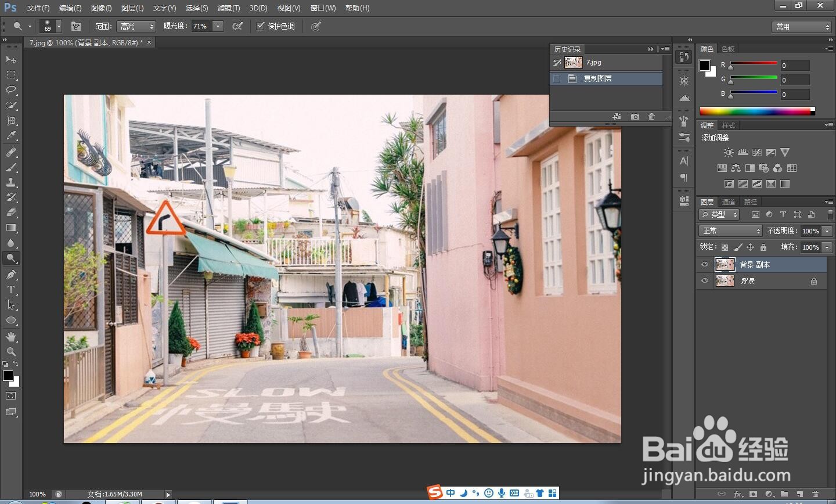Image resolution: width=836 pixels, height=504 pixels.
Task: Open the Range dropdown showing 高光
Action: [136, 26]
